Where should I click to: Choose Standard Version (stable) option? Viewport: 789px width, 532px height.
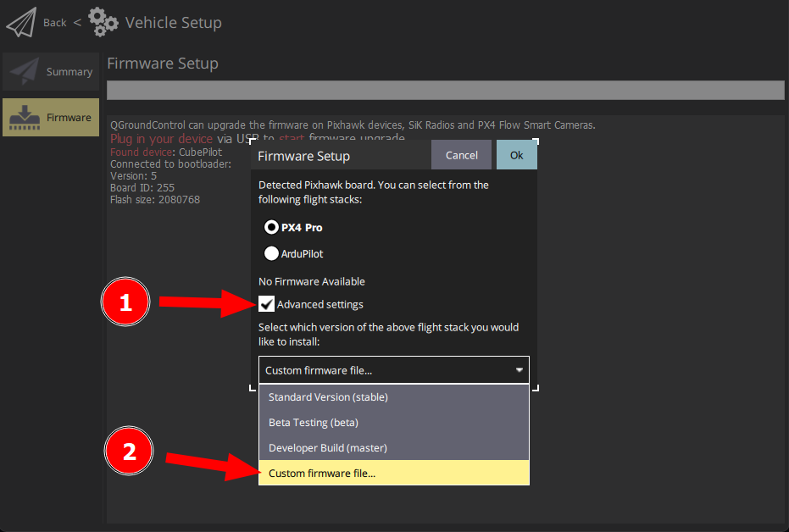tap(393, 396)
